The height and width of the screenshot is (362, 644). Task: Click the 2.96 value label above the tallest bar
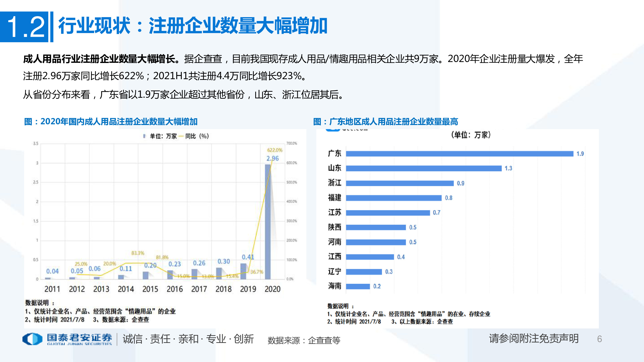(273, 158)
